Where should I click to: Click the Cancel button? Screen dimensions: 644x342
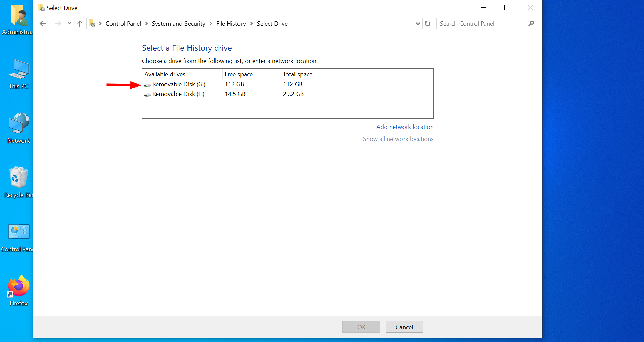pos(404,327)
